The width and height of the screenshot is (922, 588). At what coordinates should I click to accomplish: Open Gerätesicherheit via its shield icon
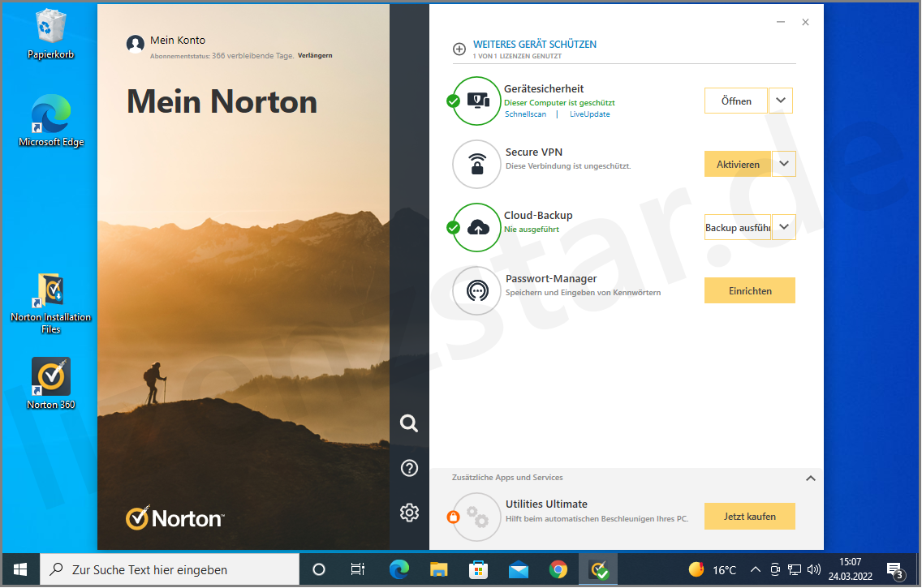coord(476,101)
